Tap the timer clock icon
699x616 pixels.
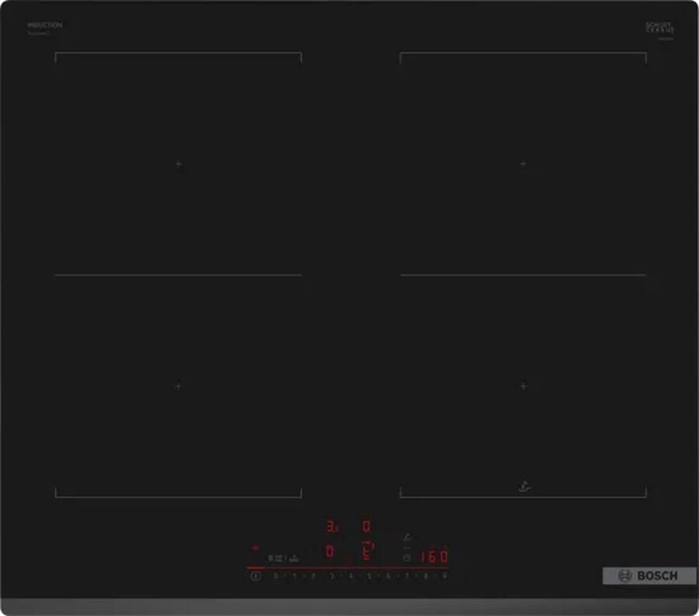coord(406,557)
